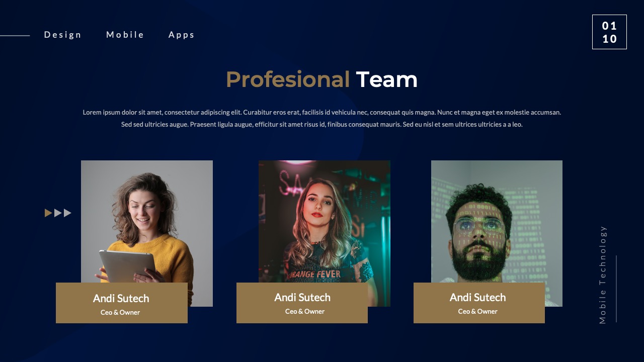Select the bearded man with glasses photo
644x362 pixels.
coord(497,221)
